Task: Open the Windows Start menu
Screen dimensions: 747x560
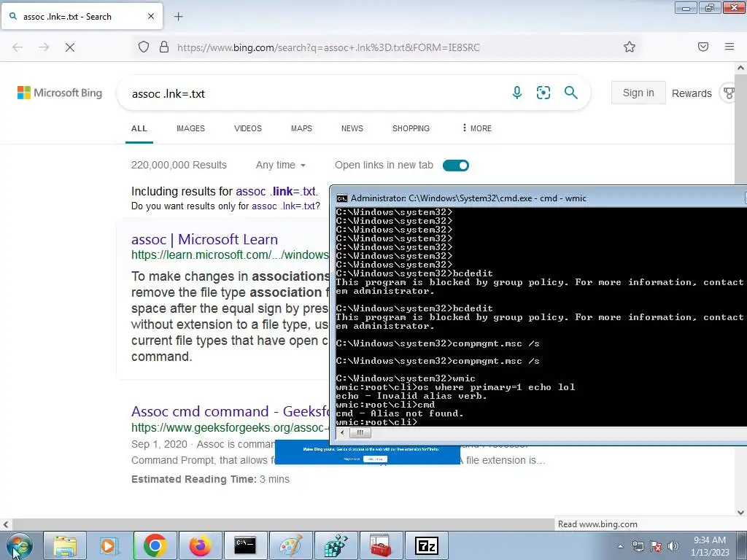Action: coord(19,545)
